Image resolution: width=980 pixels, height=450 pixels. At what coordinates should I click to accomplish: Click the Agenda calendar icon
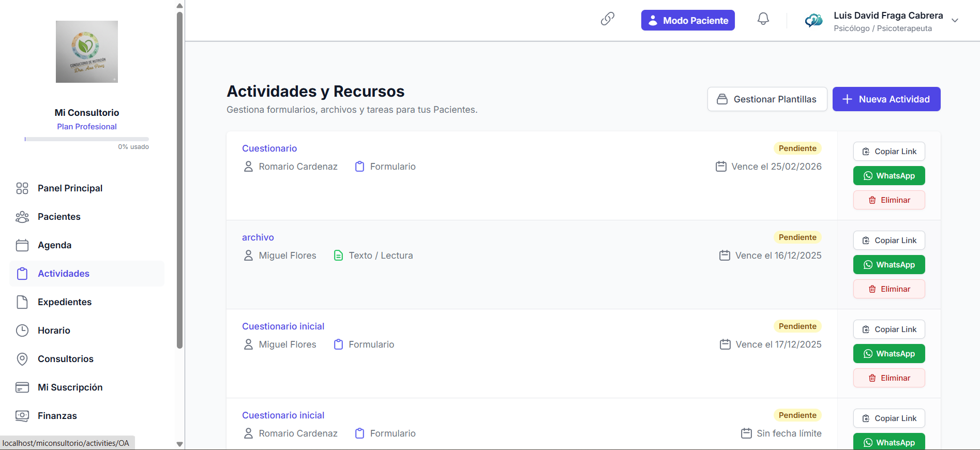click(22, 245)
